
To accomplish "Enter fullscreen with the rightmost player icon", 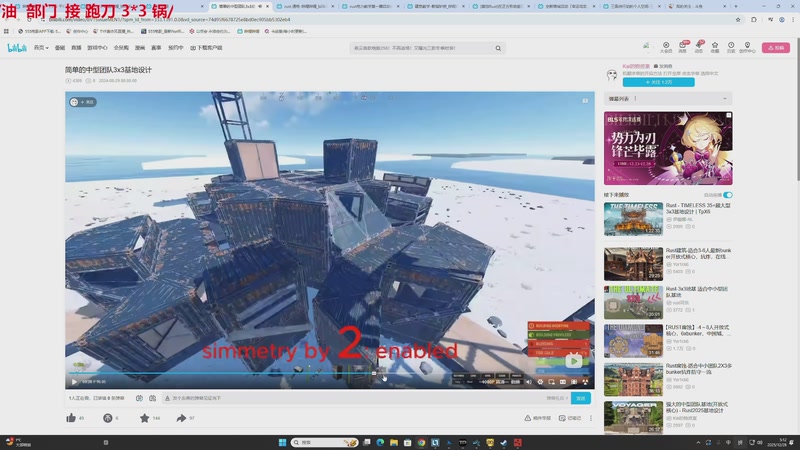I will [585, 382].
